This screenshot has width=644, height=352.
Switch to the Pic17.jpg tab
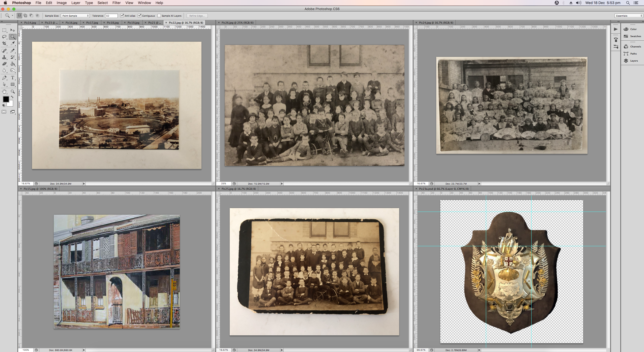92,22
